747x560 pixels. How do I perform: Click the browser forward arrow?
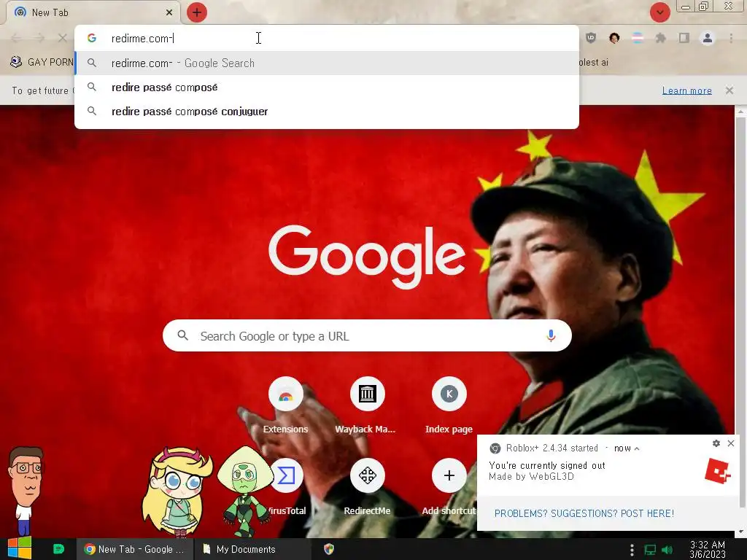(39, 38)
